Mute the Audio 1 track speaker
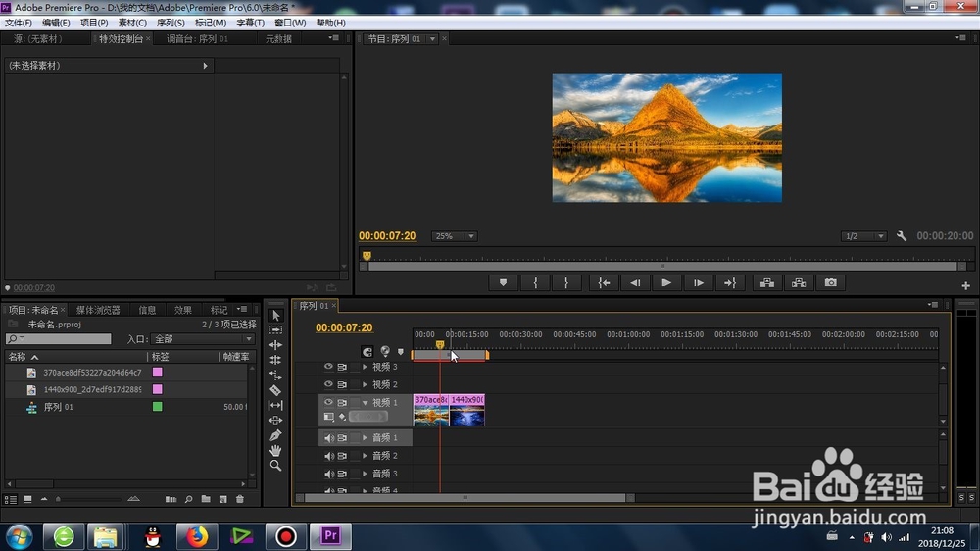 point(328,438)
